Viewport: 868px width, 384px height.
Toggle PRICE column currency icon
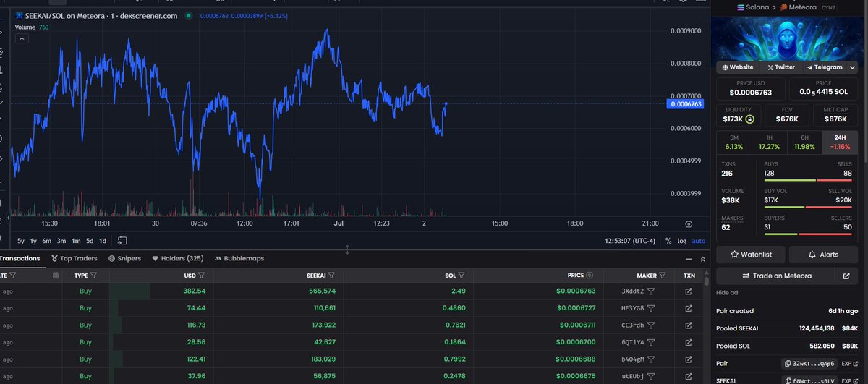(590, 275)
